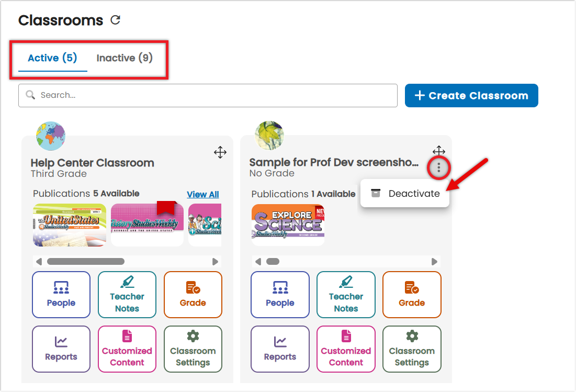Open the Explore Science publication thumbnail
Viewport: 576px width, 392px height.
(288, 225)
